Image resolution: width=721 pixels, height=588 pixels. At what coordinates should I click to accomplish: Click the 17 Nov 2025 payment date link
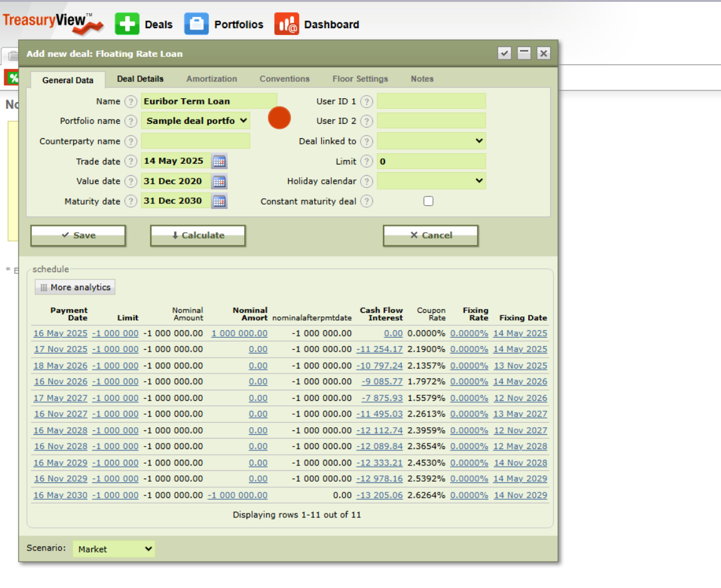tap(60, 350)
